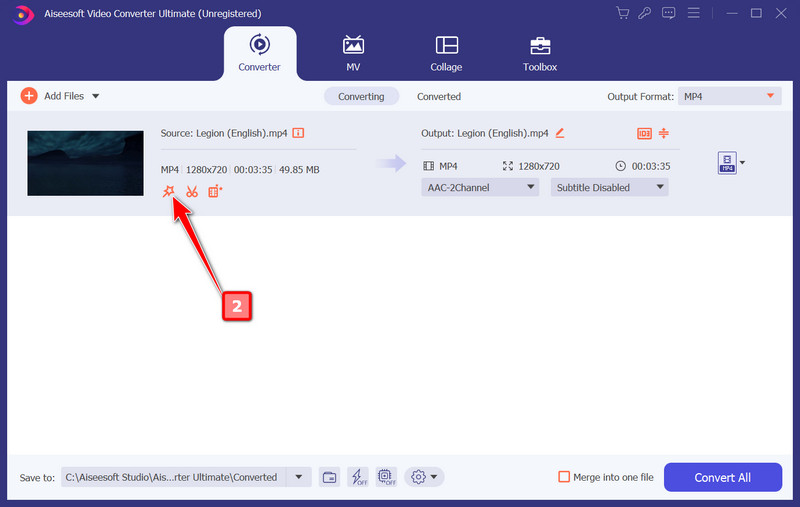Toggle the lightning high-speed conversion
Screen dimensions: 800x507
(x=358, y=477)
